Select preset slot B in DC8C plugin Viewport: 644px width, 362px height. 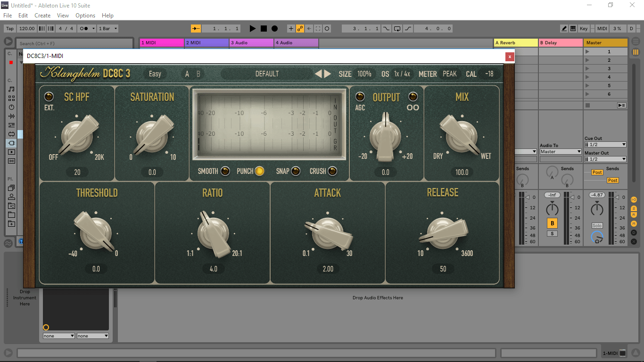(x=198, y=74)
